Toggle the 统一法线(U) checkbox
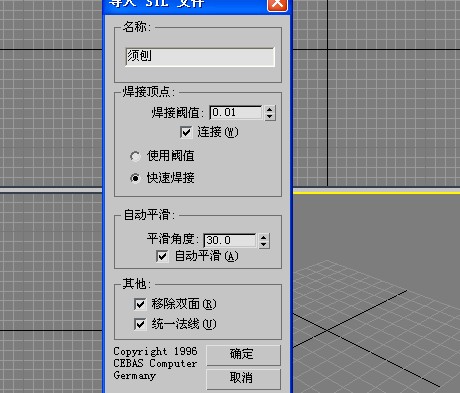The image size is (460, 393). coord(140,324)
